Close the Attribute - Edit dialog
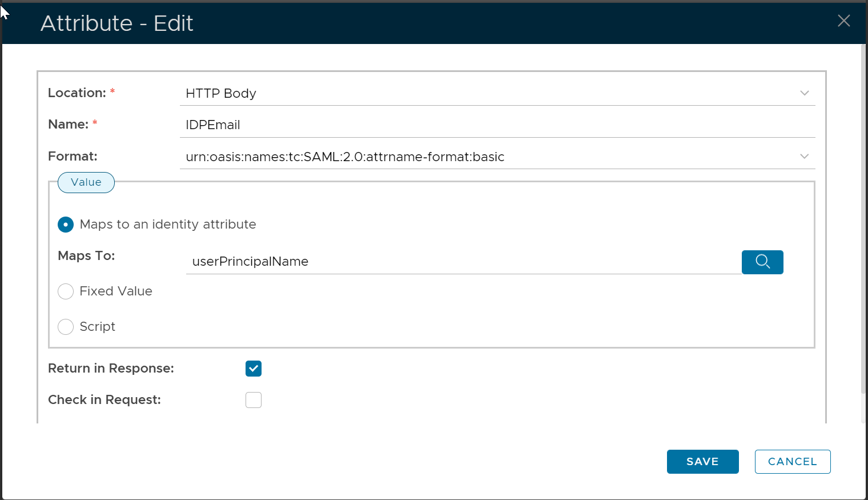The width and height of the screenshot is (868, 500). click(843, 21)
